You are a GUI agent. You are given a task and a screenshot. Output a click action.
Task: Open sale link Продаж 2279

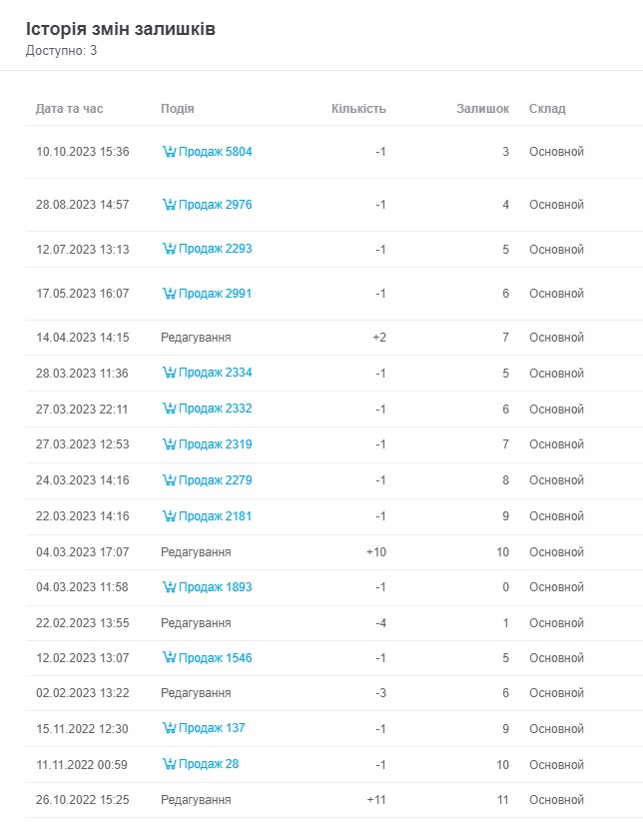tap(215, 480)
